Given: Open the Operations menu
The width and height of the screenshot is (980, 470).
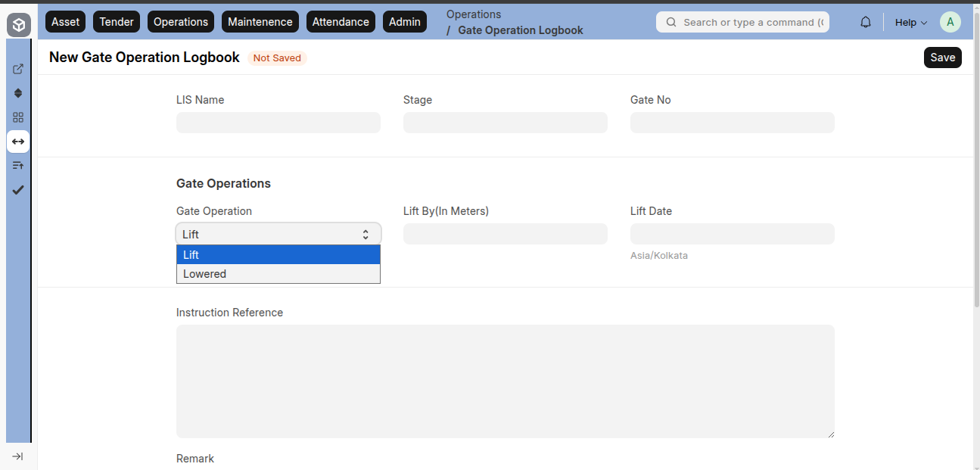Looking at the screenshot, I should click(181, 22).
